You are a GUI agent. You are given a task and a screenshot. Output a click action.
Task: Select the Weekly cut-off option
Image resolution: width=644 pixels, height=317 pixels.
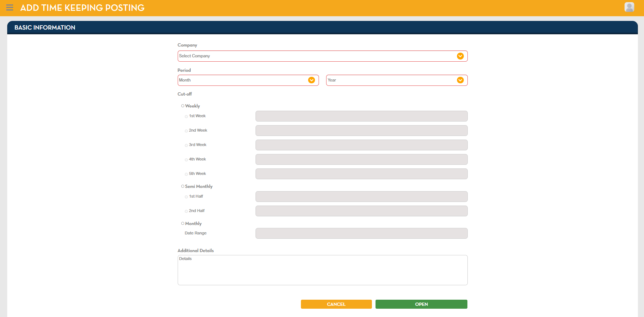pos(183,106)
